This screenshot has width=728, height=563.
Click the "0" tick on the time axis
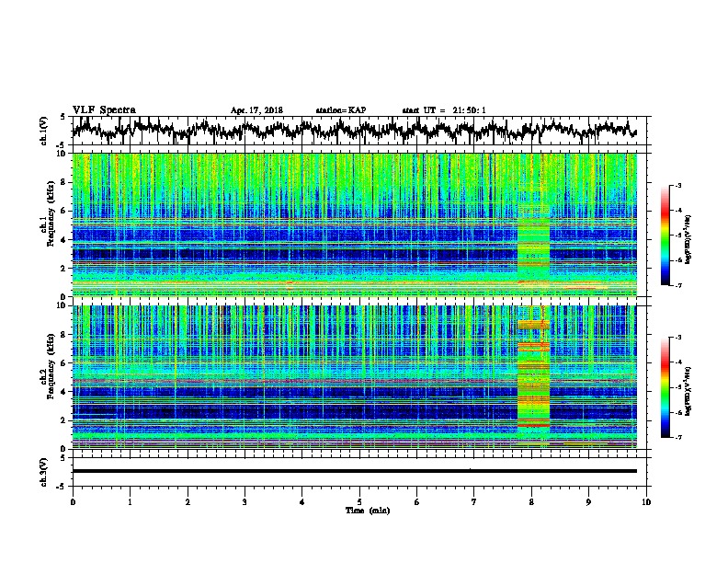pyautogui.click(x=73, y=502)
